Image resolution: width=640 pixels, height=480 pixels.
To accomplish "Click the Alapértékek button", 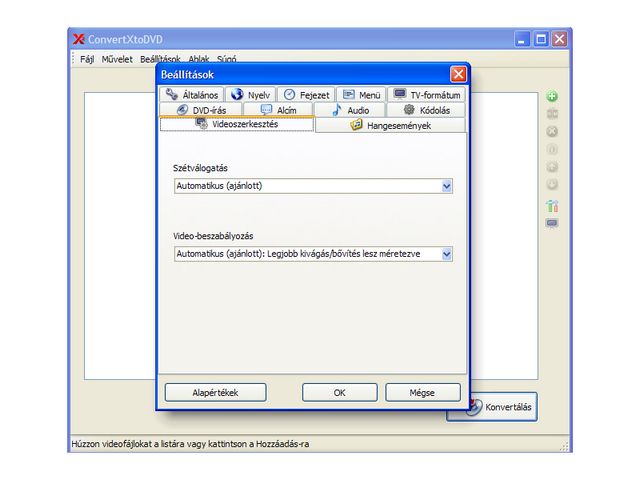I will tap(216, 393).
